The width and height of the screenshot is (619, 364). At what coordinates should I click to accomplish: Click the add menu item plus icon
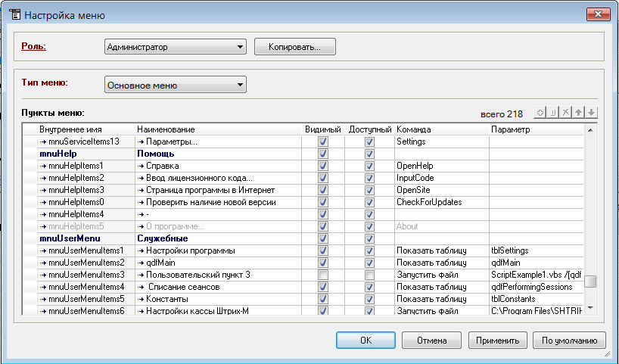pyautogui.click(x=540, y=114)
